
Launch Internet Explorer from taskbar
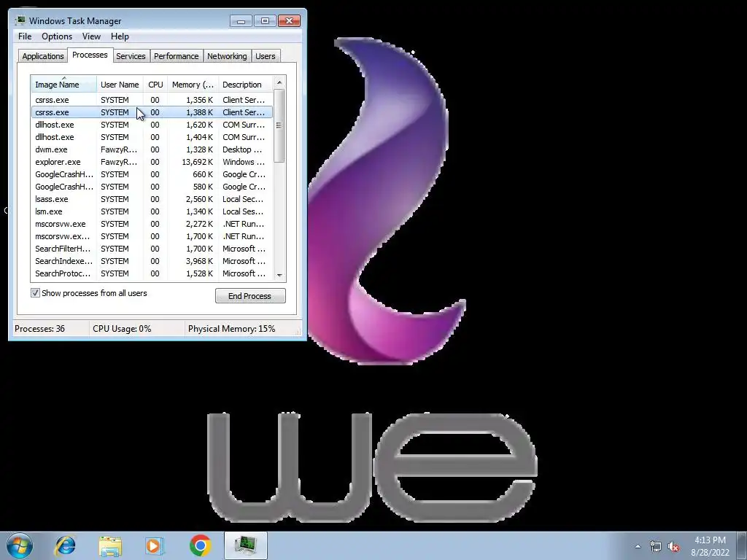coord(65,545)
